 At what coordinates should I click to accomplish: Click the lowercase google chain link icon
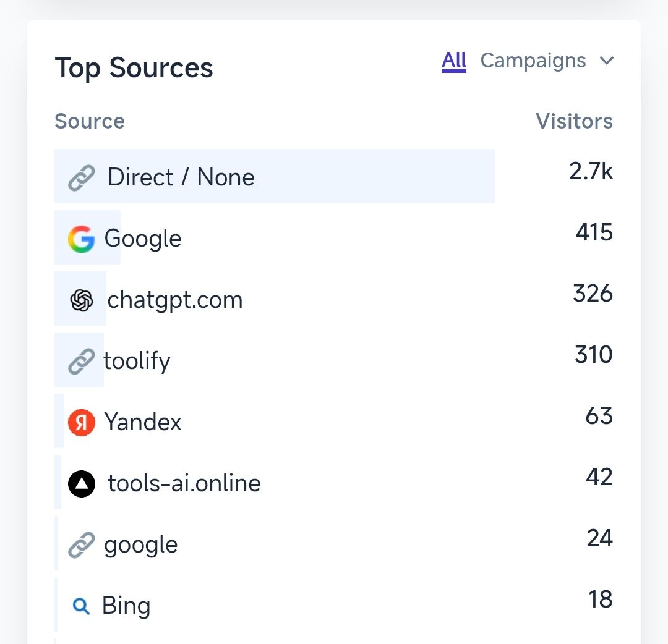pos(82,545)
